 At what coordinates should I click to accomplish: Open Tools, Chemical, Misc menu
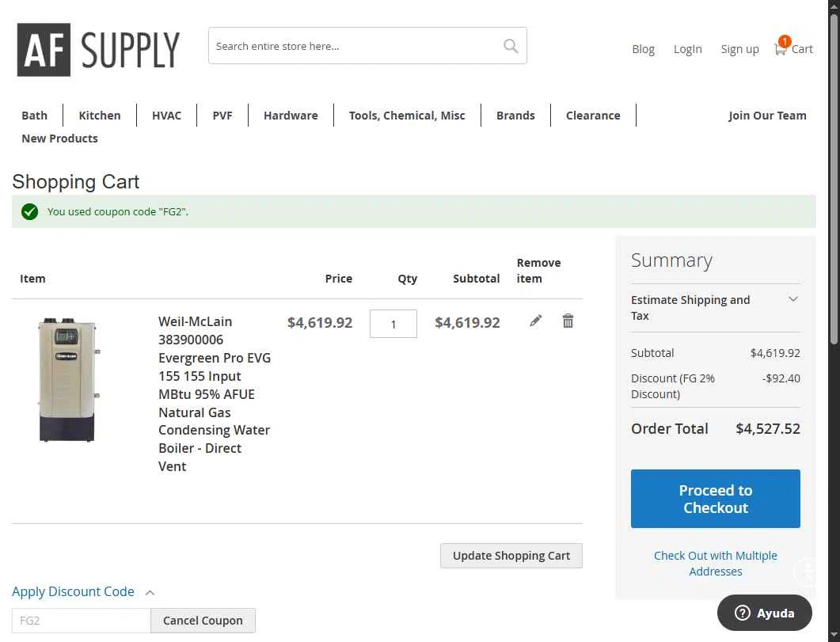[407, 116]
